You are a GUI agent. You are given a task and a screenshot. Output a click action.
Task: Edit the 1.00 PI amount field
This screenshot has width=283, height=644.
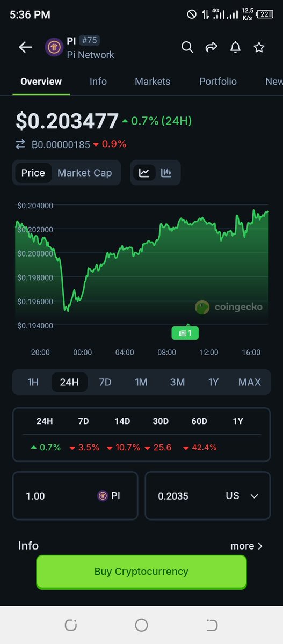point(75,496)
